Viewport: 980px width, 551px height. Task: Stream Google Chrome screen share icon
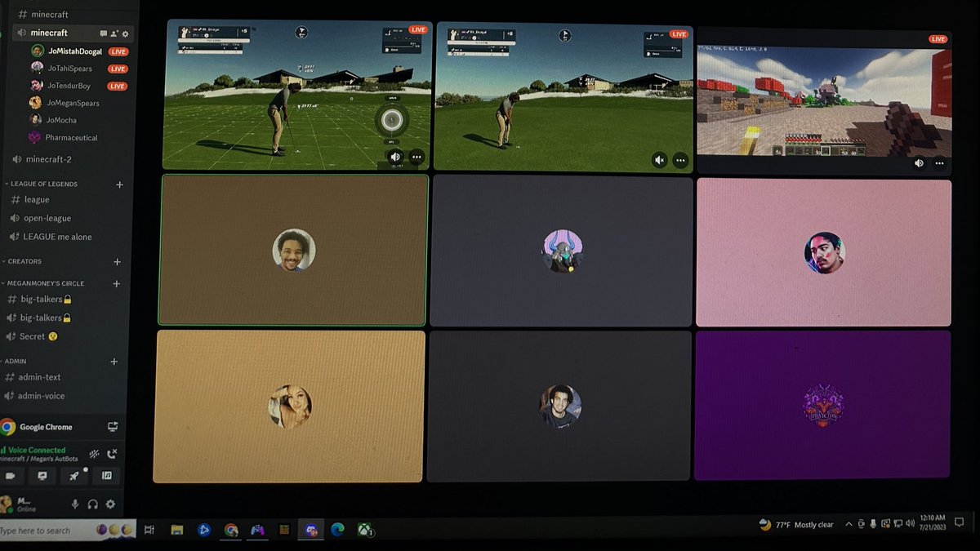click(x=113, y=427)
